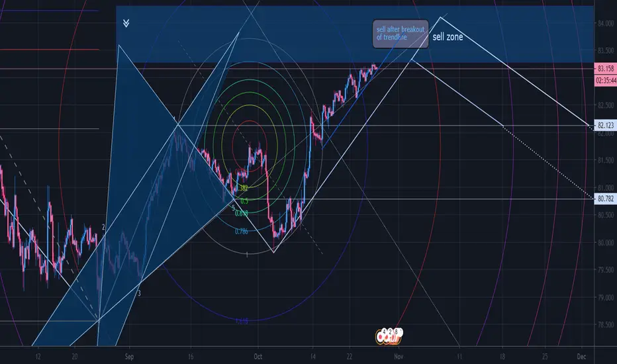Click the date 12 on time axis
Image resolution: width=617 pixels, height=364 pixels.
[x=38, y=357]
